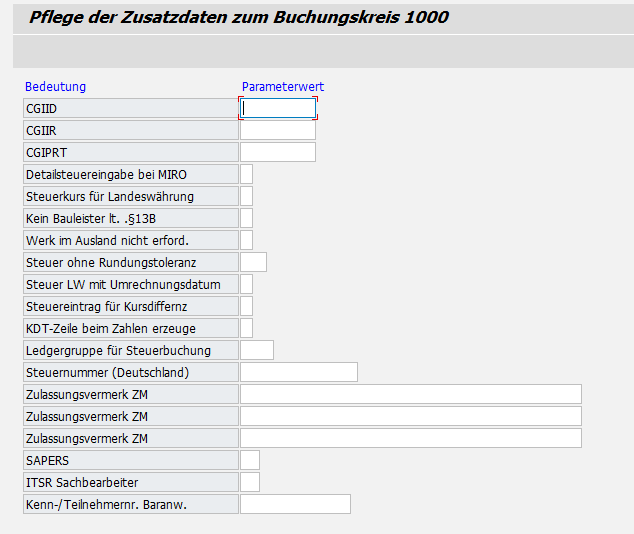Click the Kenn-/Teilnehmernr. Baranw. field
The width and height of the screenshot is (634, 534).
[x=295, y=504]
